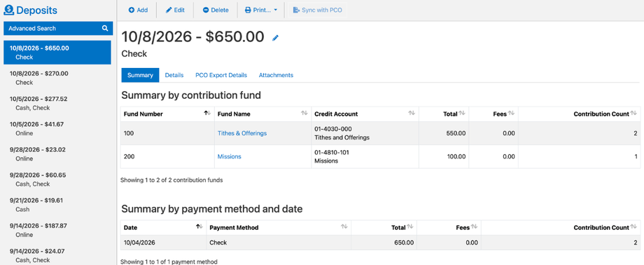Image resolution: width=644 pixels, height=265 pixels.
Task: Click fund number 100 cell
Action: [167, 133]
